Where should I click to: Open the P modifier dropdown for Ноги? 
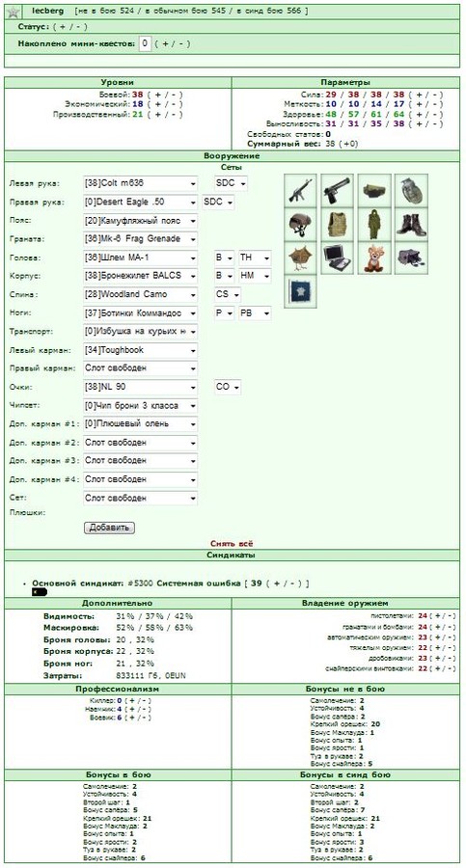(225, 313)
